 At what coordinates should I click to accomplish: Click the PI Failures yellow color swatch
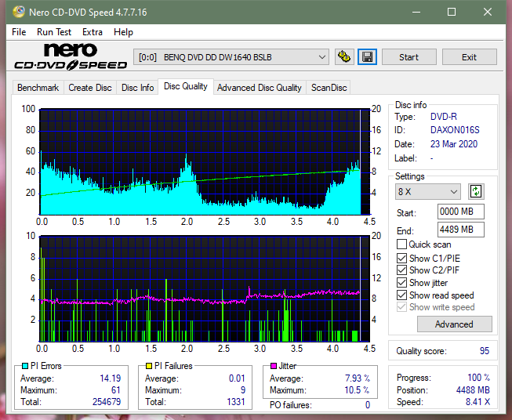149,366
